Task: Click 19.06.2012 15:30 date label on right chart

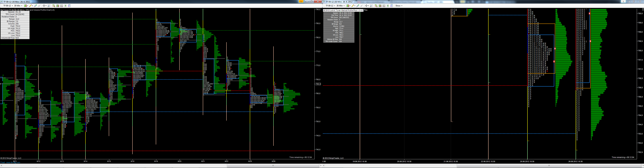Action: click(360, 161)
